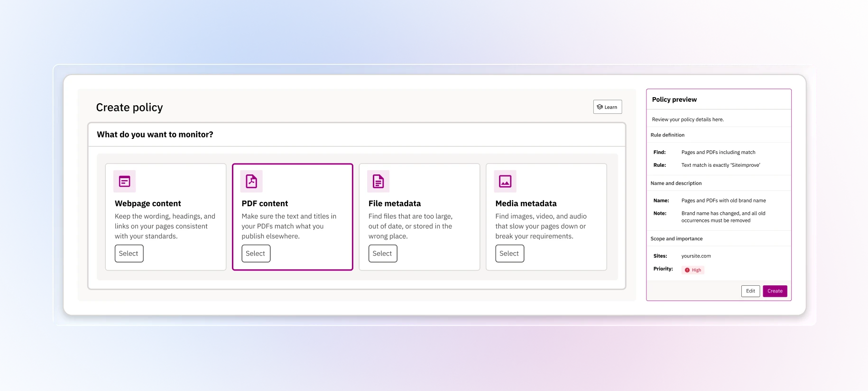The image size is (868, 391).
Task: Click the Media metadata image icon
Action: coord(505,181)
